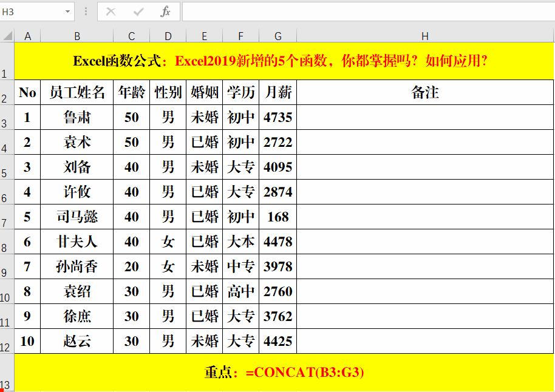Select the cell containing 孙尚香
Image resolution: width=555 pixels, height=392 pixels.
77,266
